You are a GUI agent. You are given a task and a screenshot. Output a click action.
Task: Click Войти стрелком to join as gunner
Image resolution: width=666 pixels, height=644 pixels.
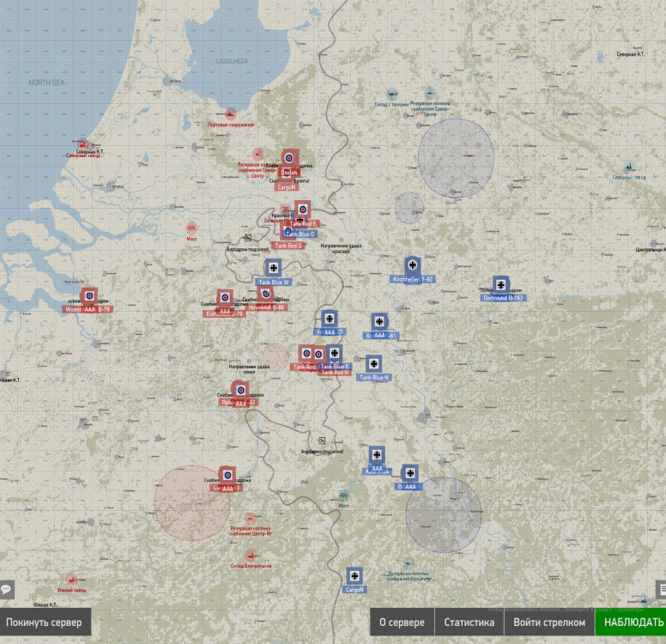pos(549,622)
